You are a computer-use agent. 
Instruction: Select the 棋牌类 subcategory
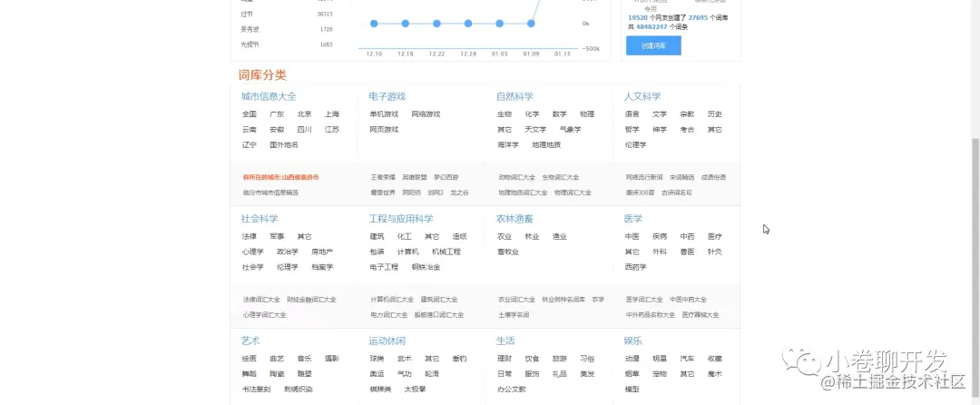pos(380,390)
